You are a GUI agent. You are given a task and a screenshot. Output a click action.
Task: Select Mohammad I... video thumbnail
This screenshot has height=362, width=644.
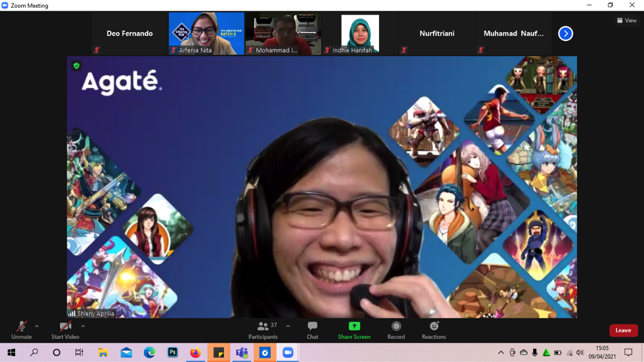[283, 34]
